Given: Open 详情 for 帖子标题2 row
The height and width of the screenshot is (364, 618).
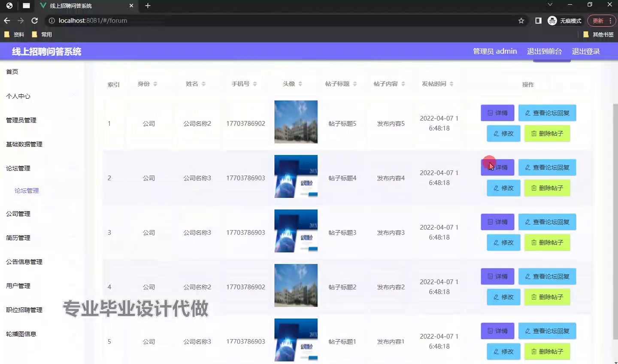Looking at the screenshot, I should point(497,276).
